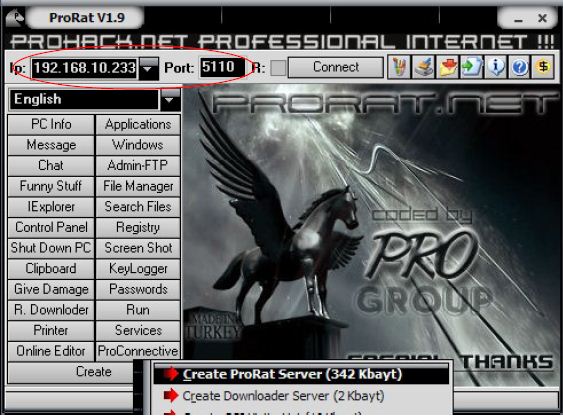Choose Create ProRat Server (342 Kbayt)
Image resolution: width=563 pixels, height=416 pixels.
point(301,374)
